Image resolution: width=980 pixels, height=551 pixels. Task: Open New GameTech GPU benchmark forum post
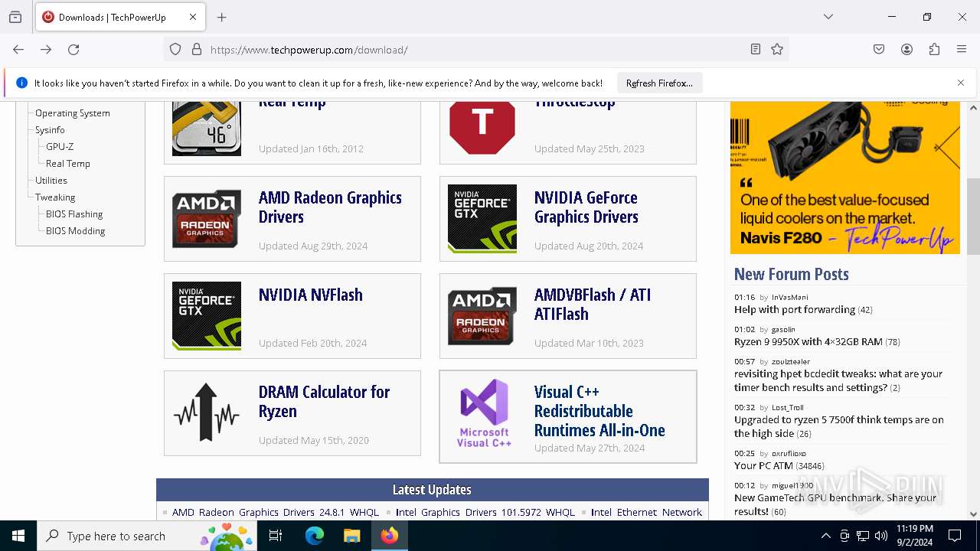coord(835,504)
